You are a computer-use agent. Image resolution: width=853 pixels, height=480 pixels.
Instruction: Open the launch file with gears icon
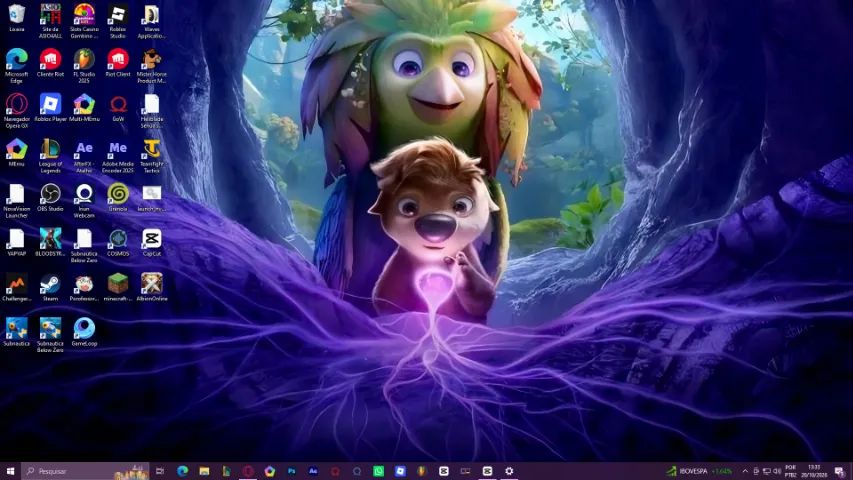(152, 198)
